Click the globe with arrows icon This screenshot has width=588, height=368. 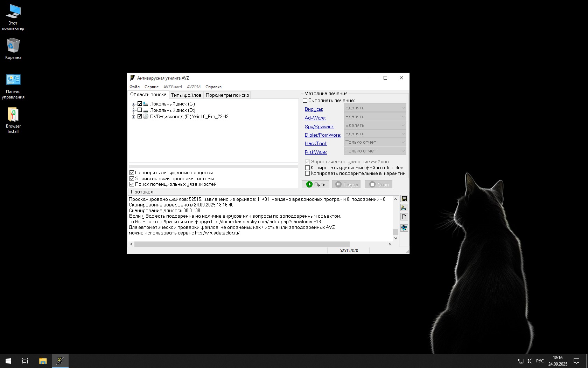click(404, 228)
